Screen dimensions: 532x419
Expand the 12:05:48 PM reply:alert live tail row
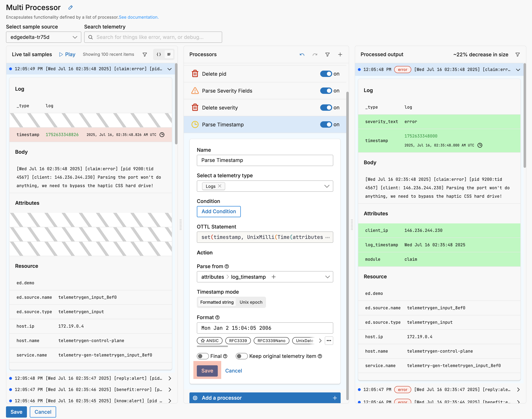(170, 378)
